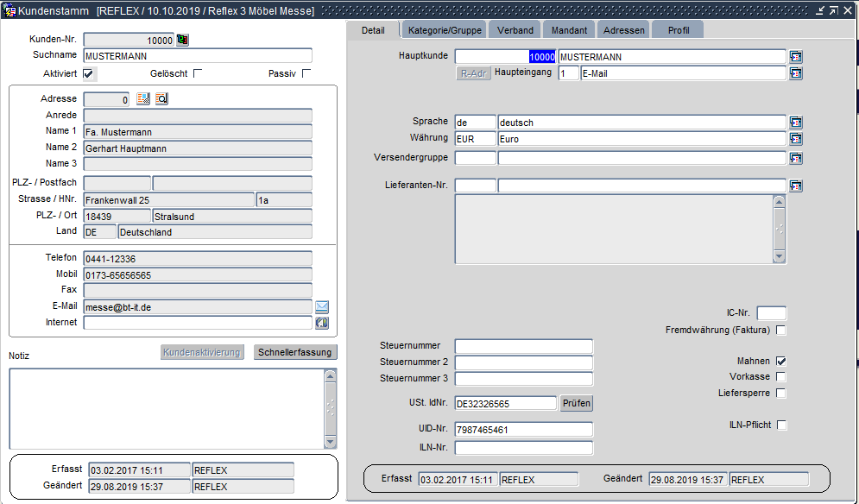
Task: Switch to the Kategorie/Gruppe tab
Action: click(445, 30)
